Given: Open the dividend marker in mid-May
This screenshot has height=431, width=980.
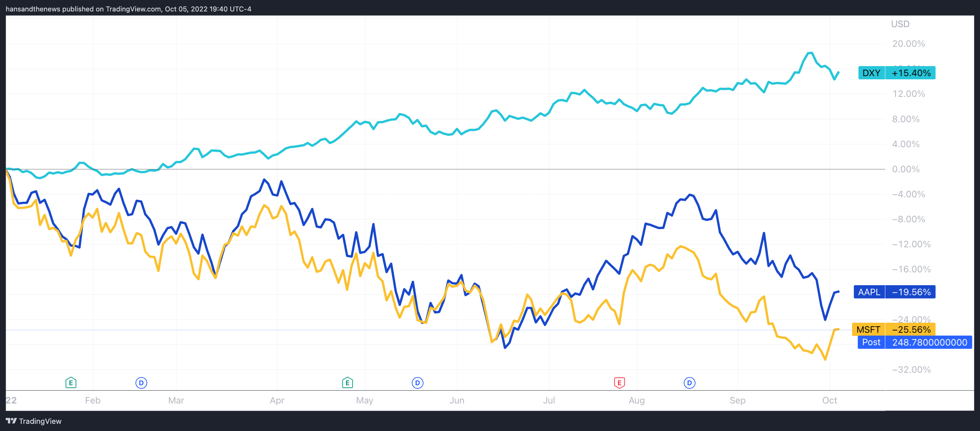Looking at the screenshot, I should tap(417, 383).
